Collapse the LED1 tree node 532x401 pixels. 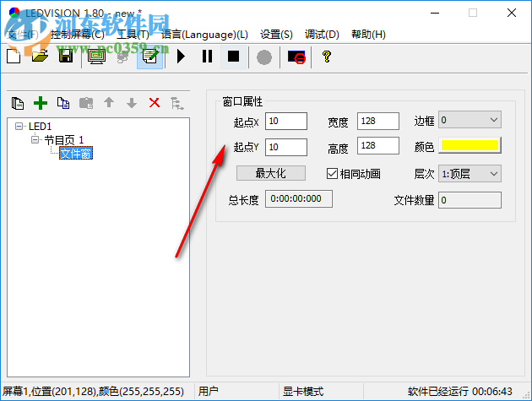tap(19, 127)
